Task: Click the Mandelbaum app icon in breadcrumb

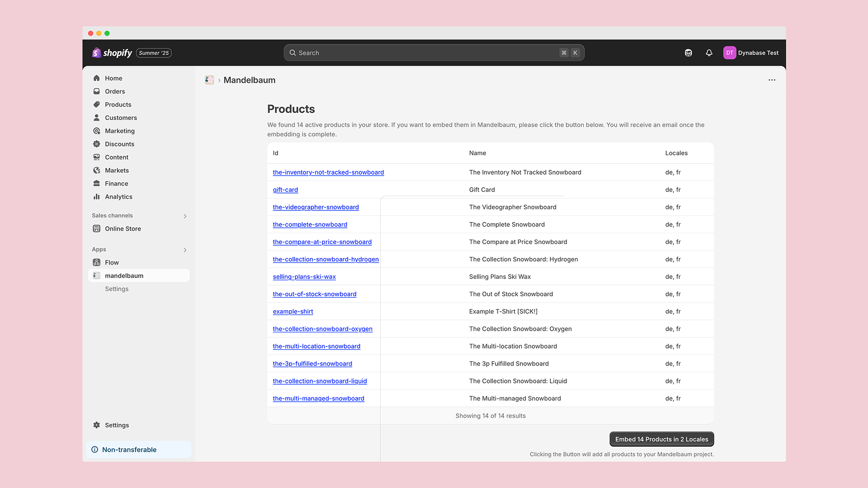Action: point(209,80)
